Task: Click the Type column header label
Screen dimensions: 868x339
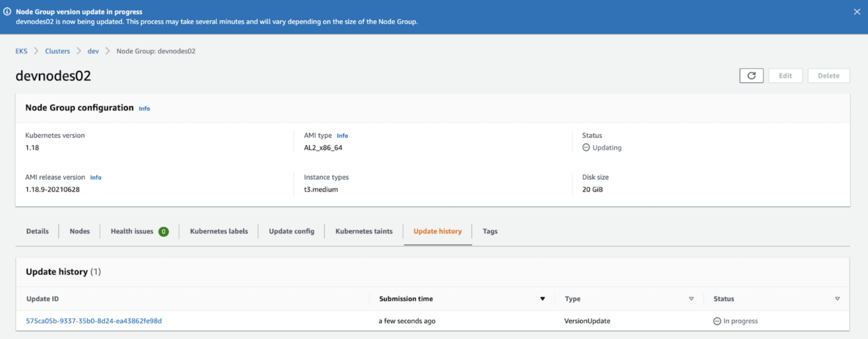Action: [572, 299]
